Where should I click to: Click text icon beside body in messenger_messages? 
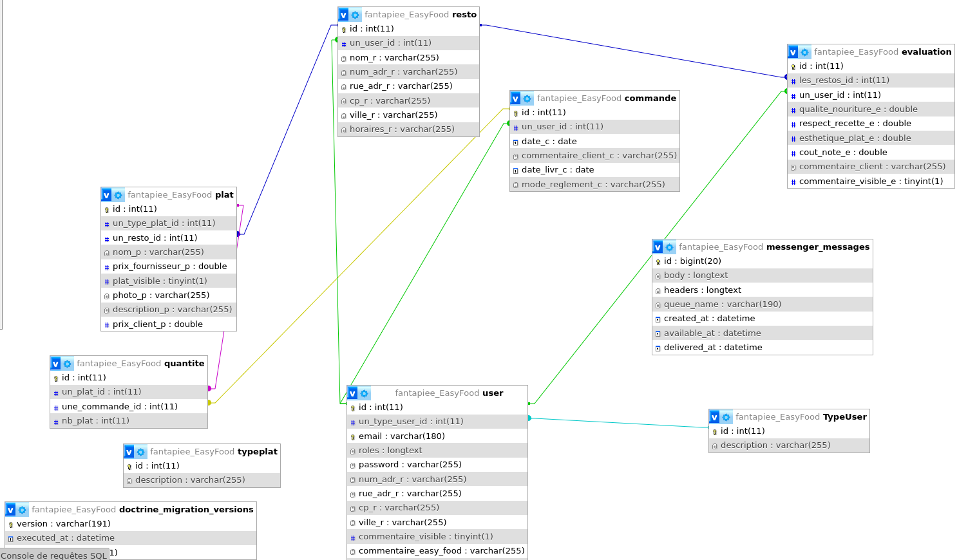pyautogui.click(x=658, y=276)
